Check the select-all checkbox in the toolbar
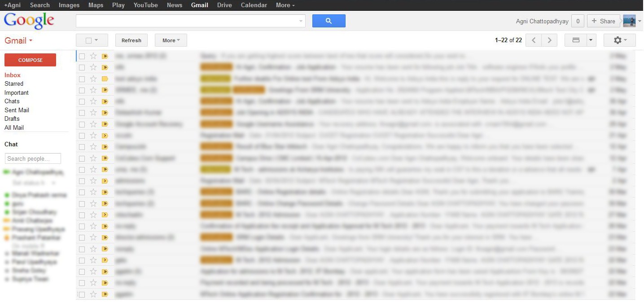 pos(88,40)
